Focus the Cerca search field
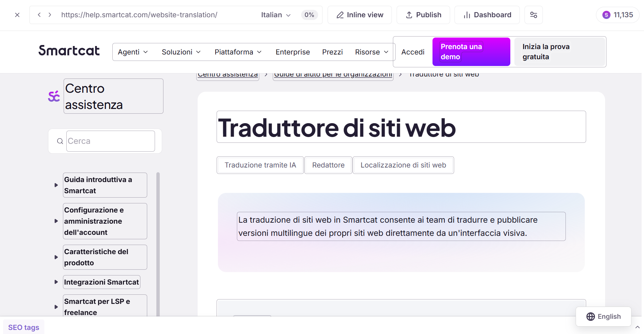The width and height of the screenshot is (644, 334). [x=111, y=141]
